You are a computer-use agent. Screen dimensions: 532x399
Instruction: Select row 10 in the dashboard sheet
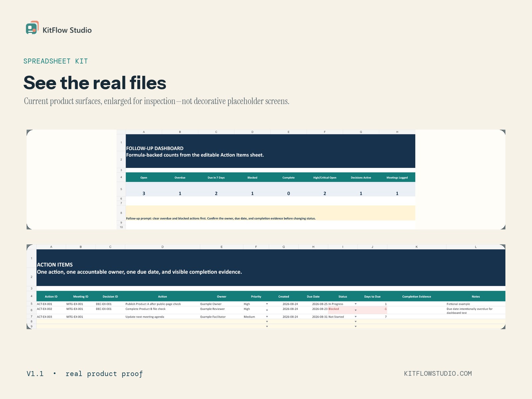click(121, 227)
